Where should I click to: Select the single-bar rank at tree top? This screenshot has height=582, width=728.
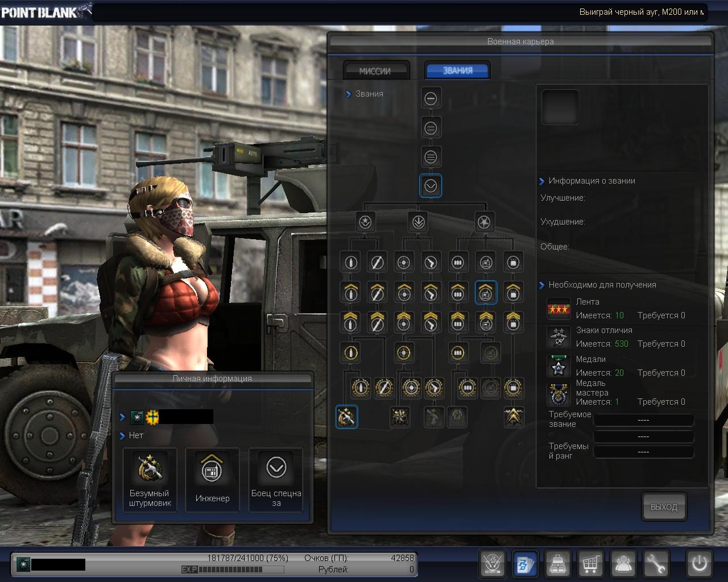(431, 98)
